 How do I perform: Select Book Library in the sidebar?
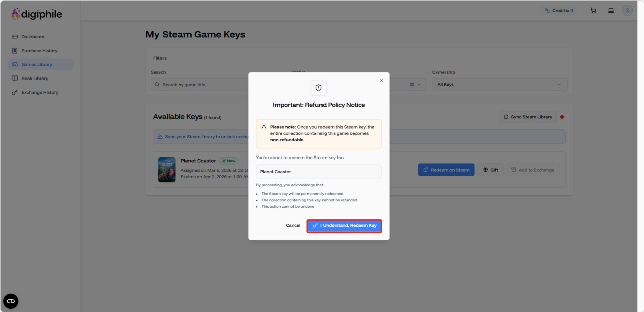tap(35, 79)
